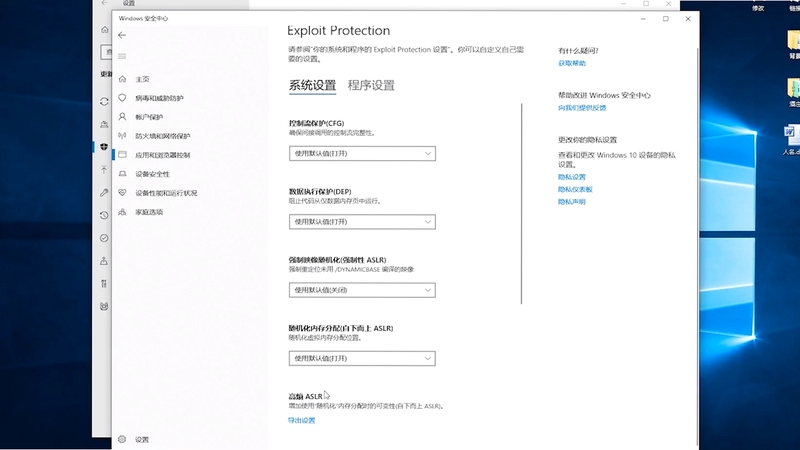This screenshot has height=450, width=800.
Task: Open the 控制流保护(CFG) dropdown
Action: click(x=362, y=154)
